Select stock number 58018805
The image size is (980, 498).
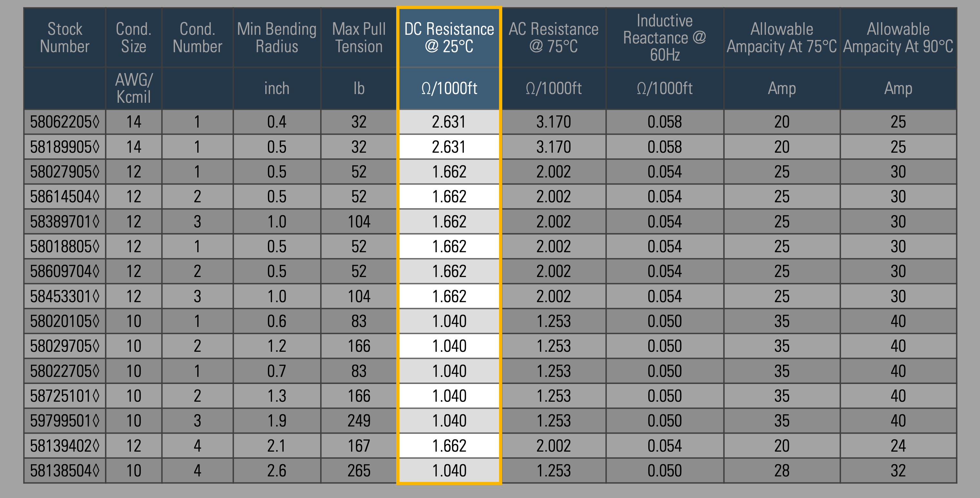[x=65, y=246]
